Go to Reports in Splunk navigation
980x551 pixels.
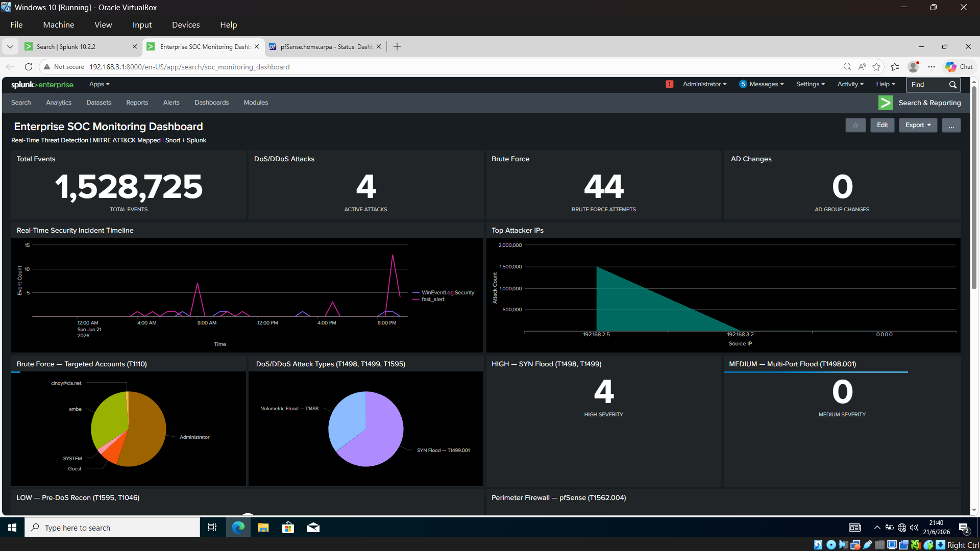[137, 103]
